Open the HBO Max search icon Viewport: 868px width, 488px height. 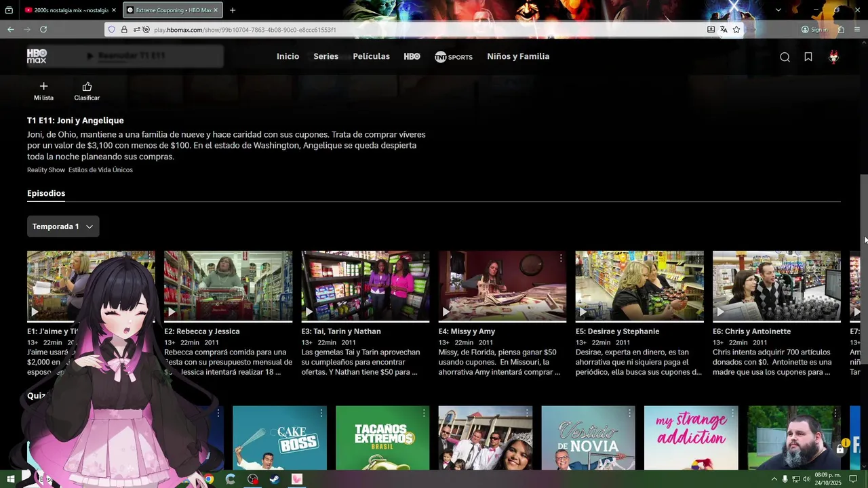[785, 57]
